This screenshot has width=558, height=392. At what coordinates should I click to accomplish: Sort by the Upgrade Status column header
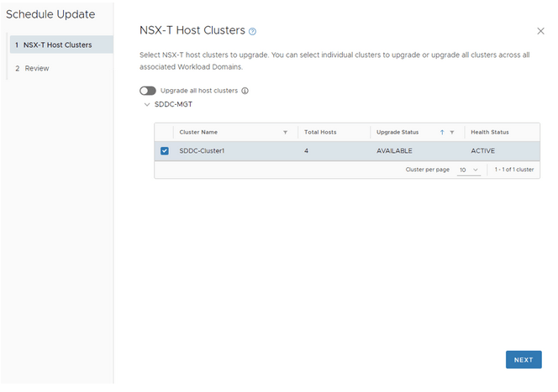397,133
